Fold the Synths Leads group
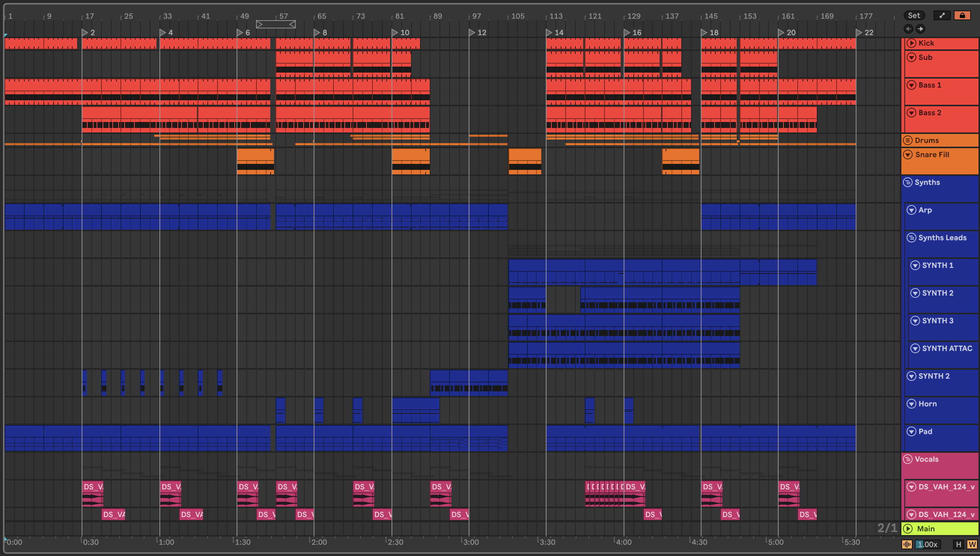Screen dimensions: 980x556 911,238
